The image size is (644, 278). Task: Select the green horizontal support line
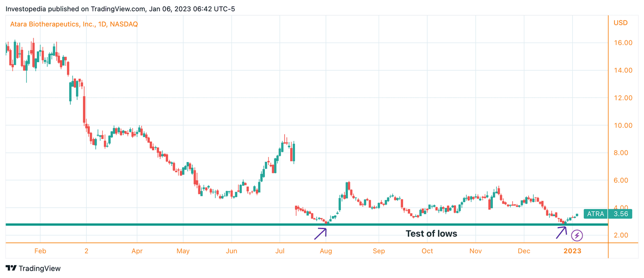307,224
